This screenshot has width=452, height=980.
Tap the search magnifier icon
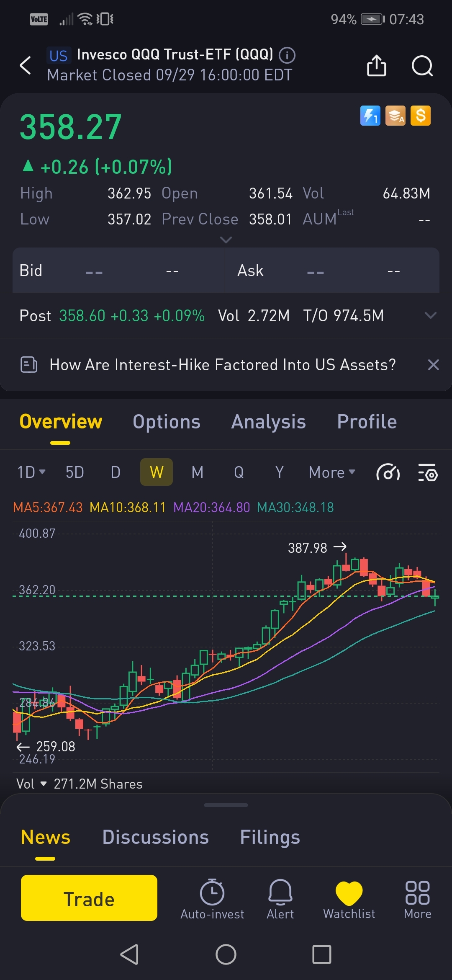(x=422, y=65)
